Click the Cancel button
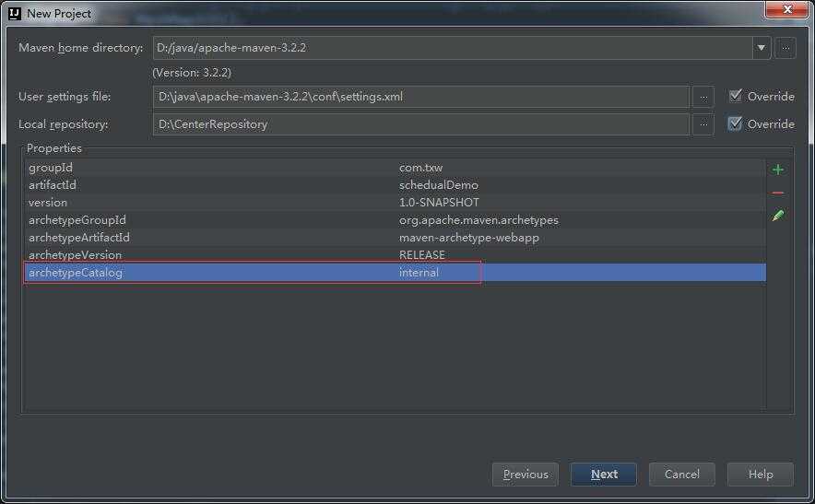 click(682, 475)
